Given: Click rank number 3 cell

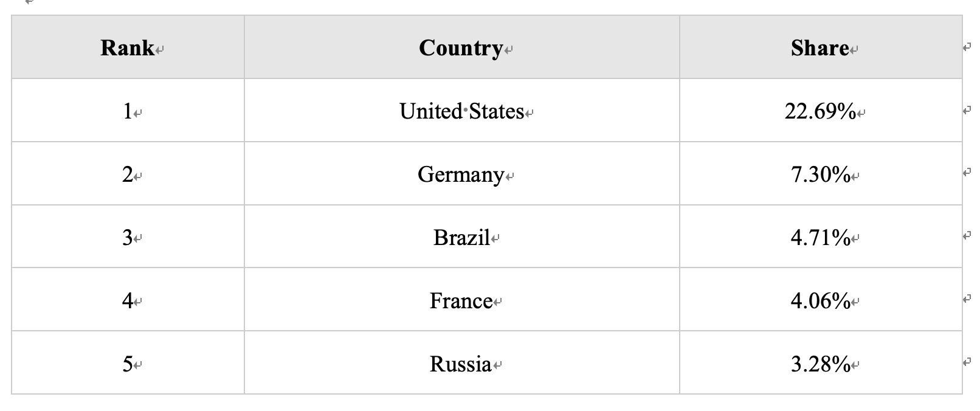Looking at the screenshot, I should (x=128, y=237).
